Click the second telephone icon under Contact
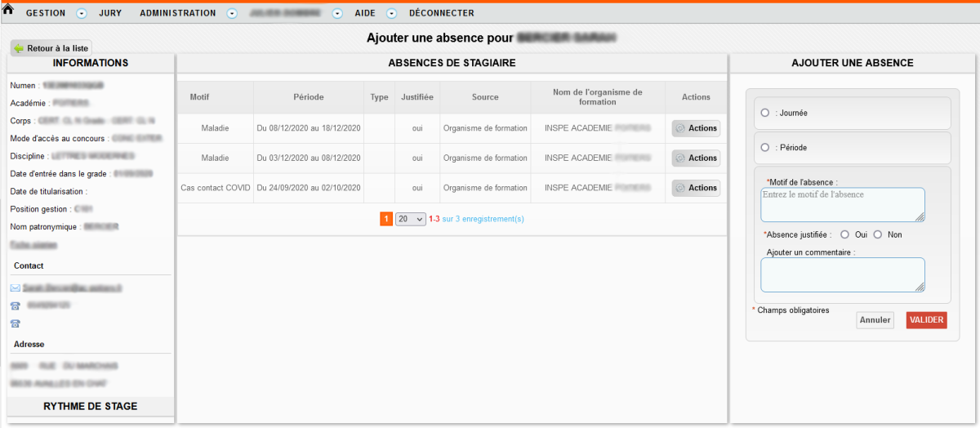Screen dimensions: 980x428 coord(15,323)
